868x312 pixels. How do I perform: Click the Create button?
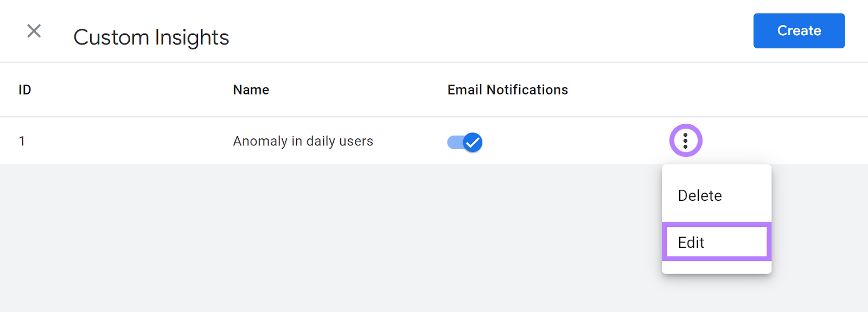click(799, 31)
